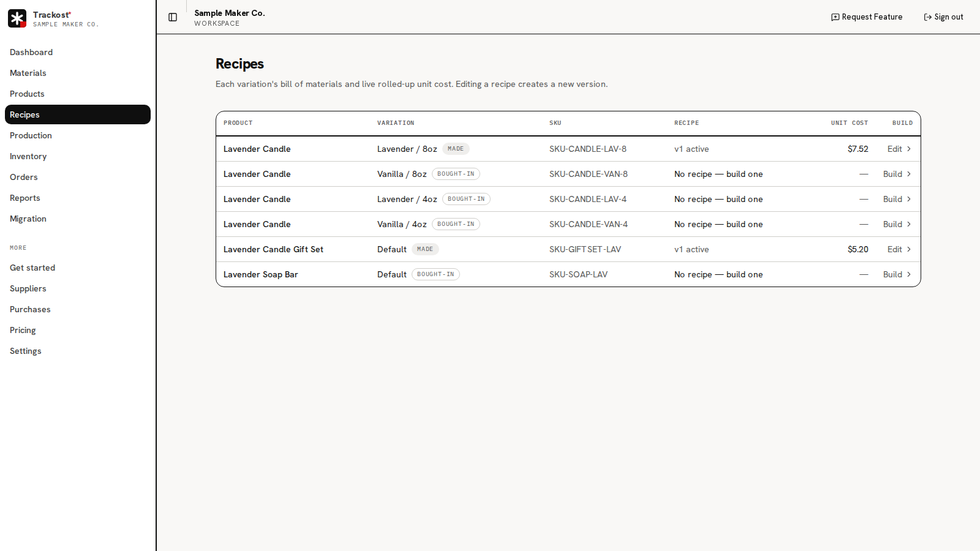This screenshot has width=980, height=551.
Task: Build recipe for SKU-CANDLE-LAV-4
Action: (x=897, y=199)
